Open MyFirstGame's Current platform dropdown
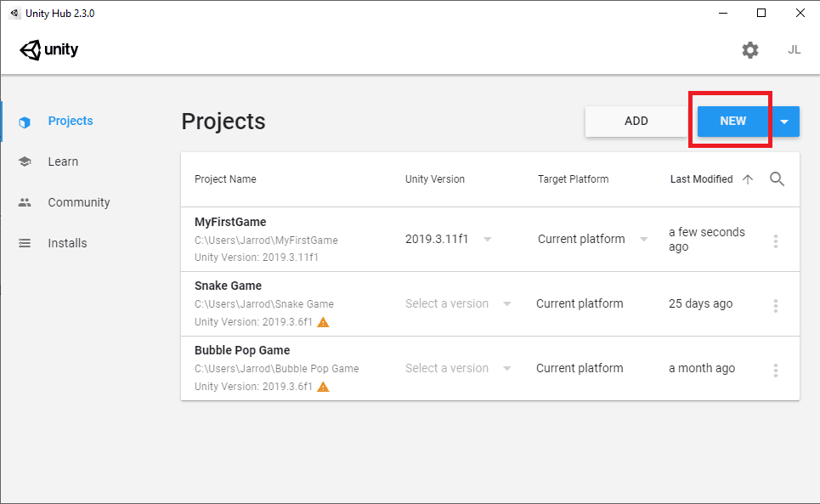 [x=592, y=240]
